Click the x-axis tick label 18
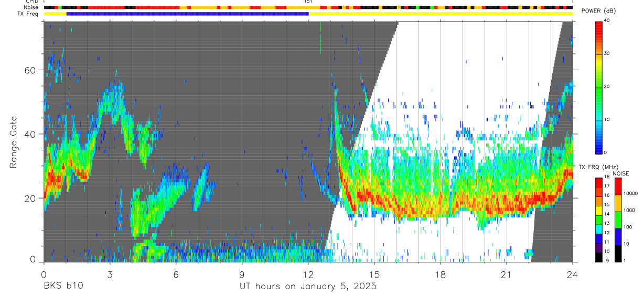The height and width of the screenshot is (297, 644). click(x=440, y=275)
